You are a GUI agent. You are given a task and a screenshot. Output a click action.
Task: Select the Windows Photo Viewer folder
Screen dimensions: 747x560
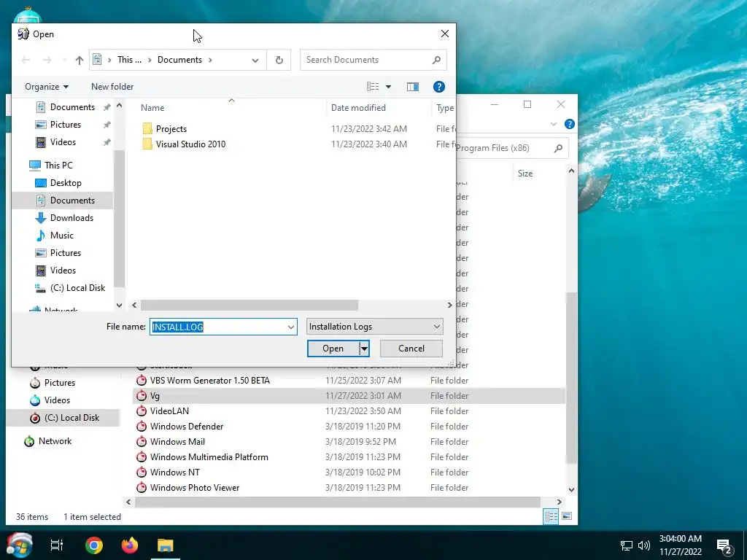pyautogui.click(x=194, y=488)
